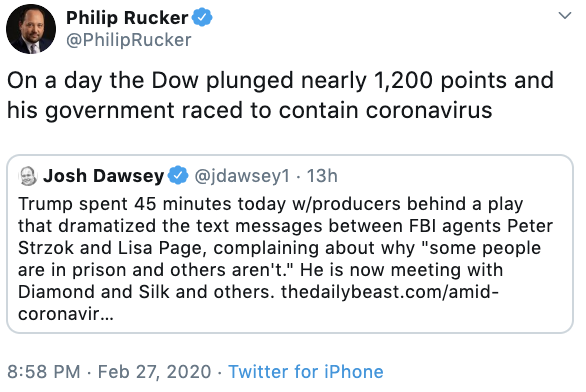
Task: Click the 13h timestamp on quoted tweet
Action: (322, 176)
